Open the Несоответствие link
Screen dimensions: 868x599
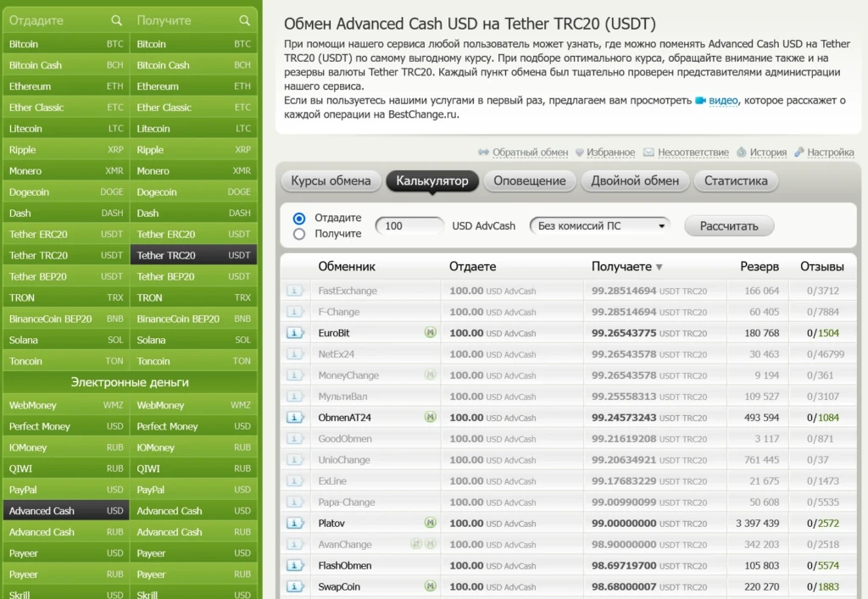coord(693,153)
